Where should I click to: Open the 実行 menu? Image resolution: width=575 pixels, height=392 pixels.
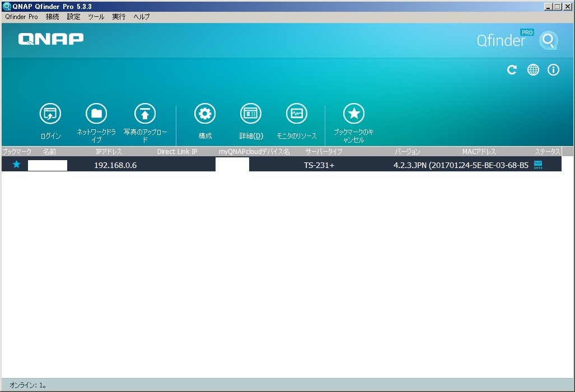point(119,17)
